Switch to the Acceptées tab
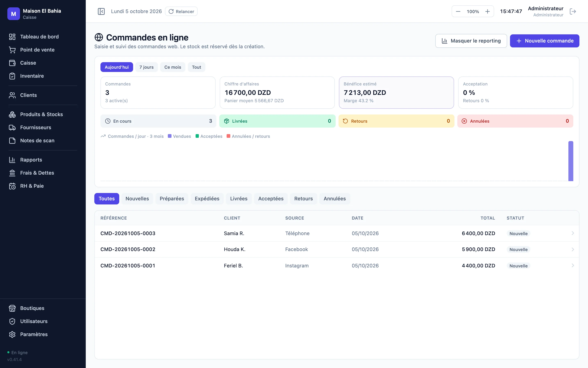This screenshot has width=588, height=368. tap(271, 199)
